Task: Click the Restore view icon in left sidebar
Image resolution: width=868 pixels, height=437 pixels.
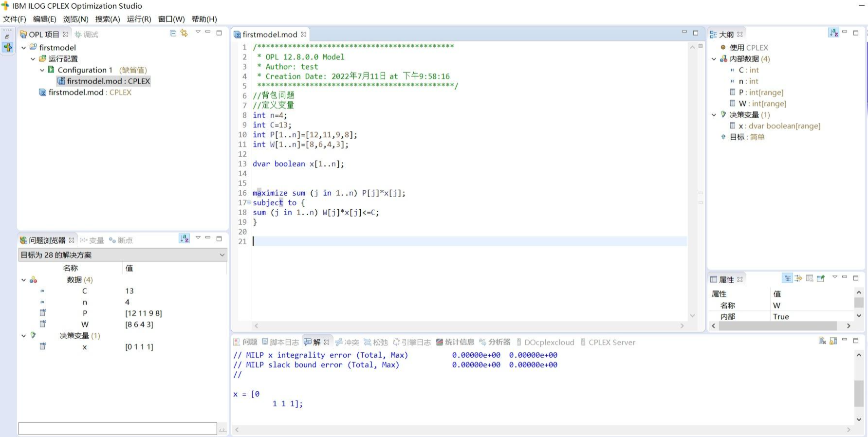Action: point(7,37)
